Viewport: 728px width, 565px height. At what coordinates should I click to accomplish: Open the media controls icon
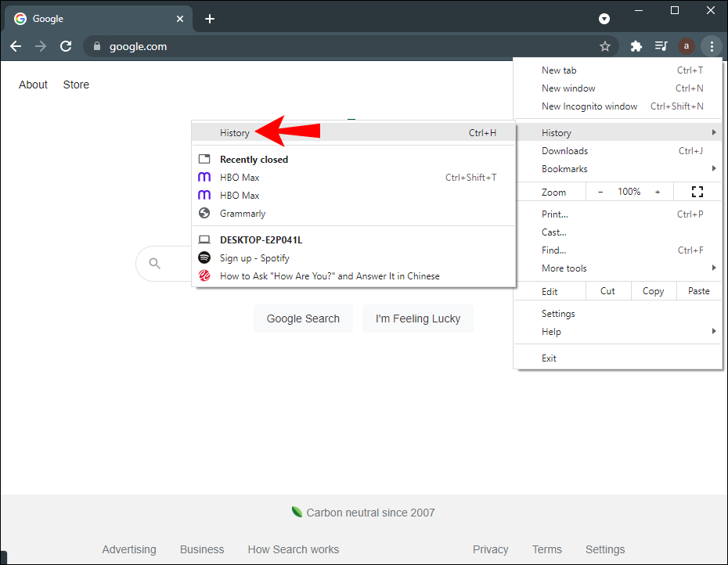[x=661, y=46]
